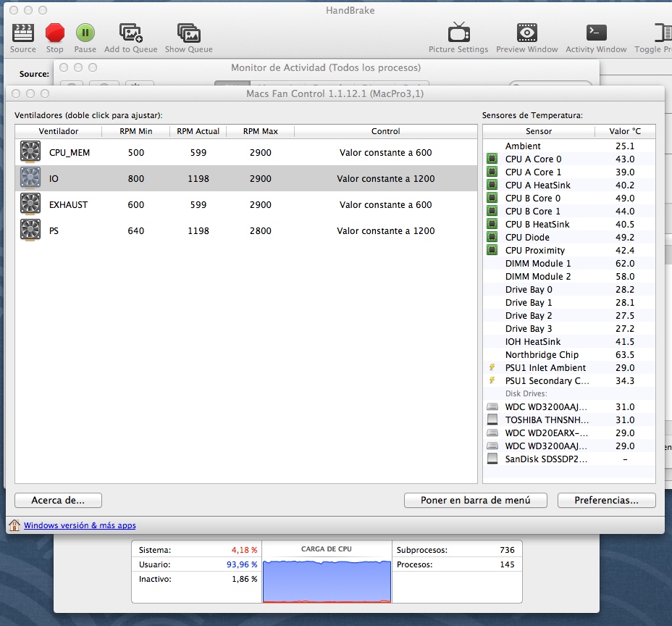
Task: Open Preferencias... in Macs Fan Control
Action: pos(606,501)
